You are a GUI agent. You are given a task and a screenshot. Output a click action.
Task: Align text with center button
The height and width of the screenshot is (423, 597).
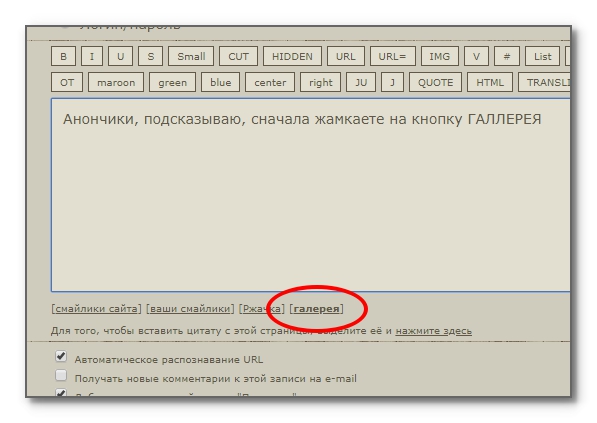pos(270,82)
